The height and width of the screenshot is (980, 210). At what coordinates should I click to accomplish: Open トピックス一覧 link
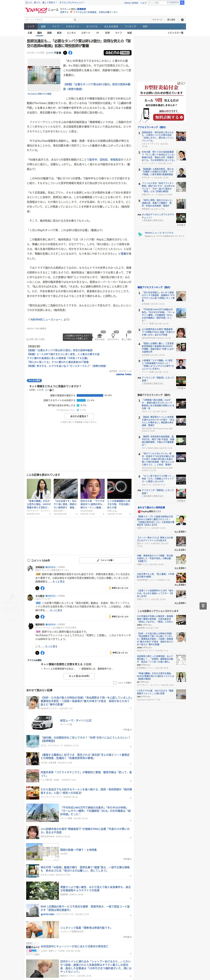point(175,33)
